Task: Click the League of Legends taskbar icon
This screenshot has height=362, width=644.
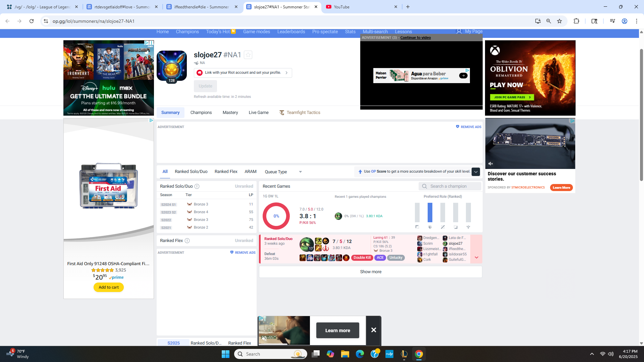Action: [x=404, y=354]
